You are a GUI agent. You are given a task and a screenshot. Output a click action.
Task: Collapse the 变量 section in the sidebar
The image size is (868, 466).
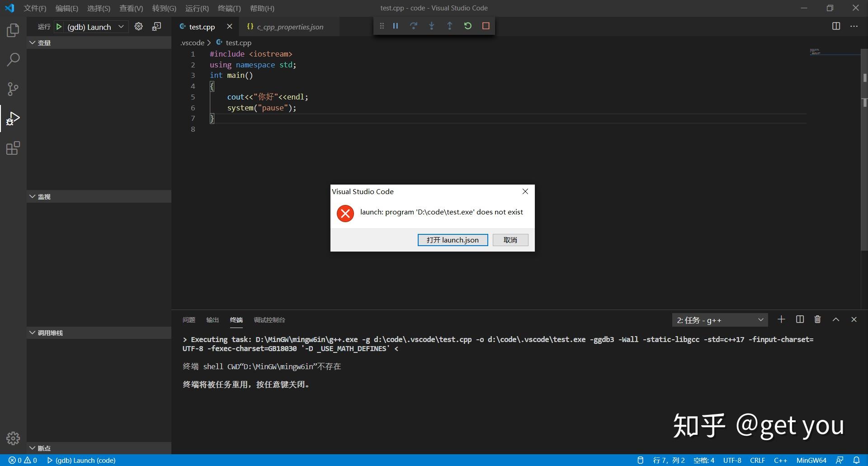click(32, 43)
